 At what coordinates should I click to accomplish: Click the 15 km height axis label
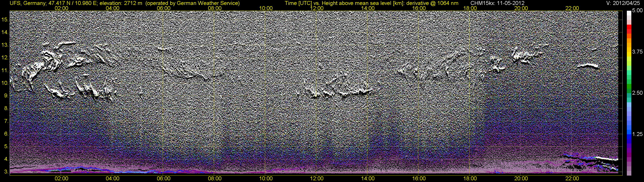point(5,20)
